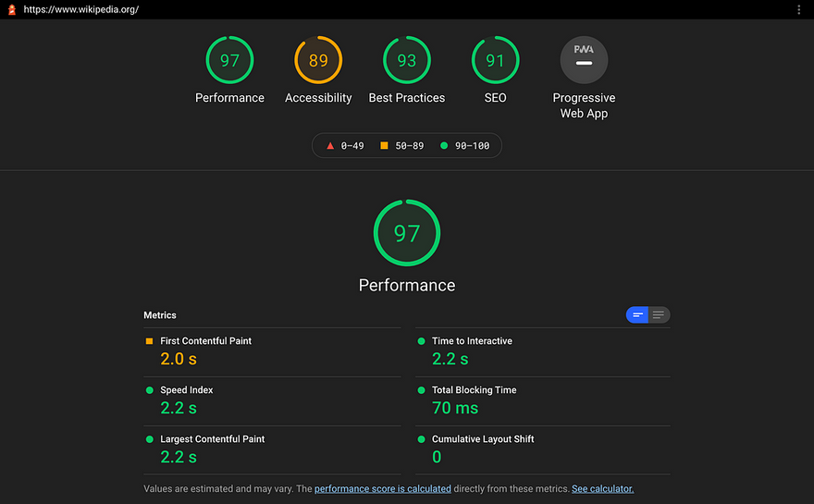Click the large central Performance 97 gauge

pyautogui.click(x=407, y=233)
